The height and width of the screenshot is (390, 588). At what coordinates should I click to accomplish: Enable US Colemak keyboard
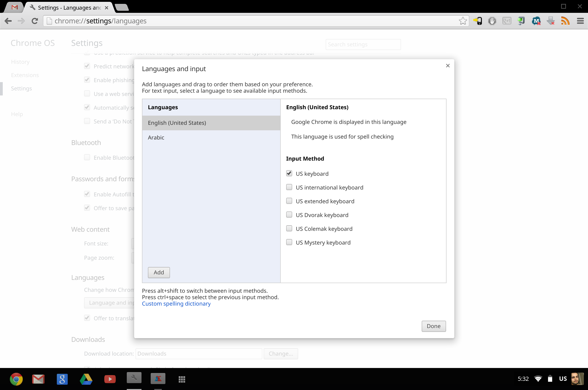pyautogui.click(x=289, y=228)
